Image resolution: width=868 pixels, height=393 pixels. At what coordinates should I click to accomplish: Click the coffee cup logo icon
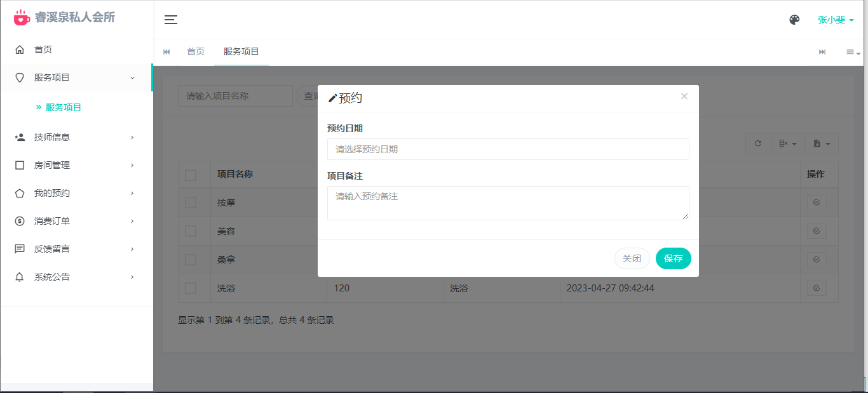tap(22, 18)
